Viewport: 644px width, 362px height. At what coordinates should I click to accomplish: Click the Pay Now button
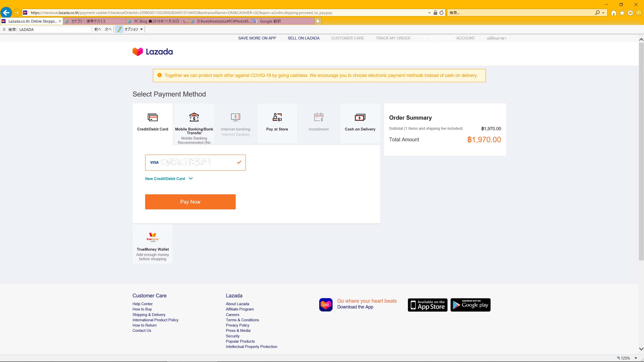tap(190, 202)
